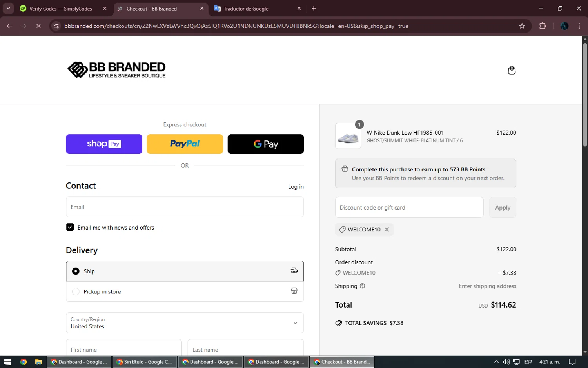588x368 pixels.
Task: Pay with the Google Pay button
Action: tap(266, 144)
